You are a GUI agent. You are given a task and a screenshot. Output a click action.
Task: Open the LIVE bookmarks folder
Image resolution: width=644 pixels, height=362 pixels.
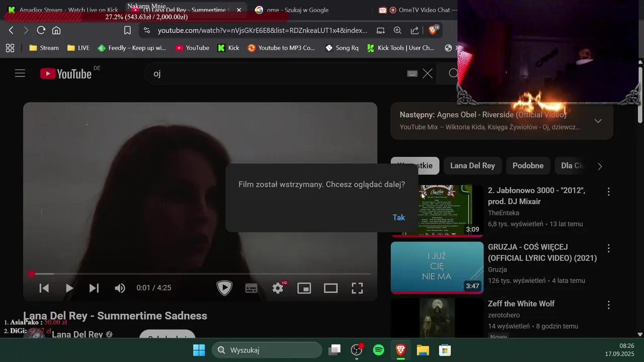click(78, 48)
